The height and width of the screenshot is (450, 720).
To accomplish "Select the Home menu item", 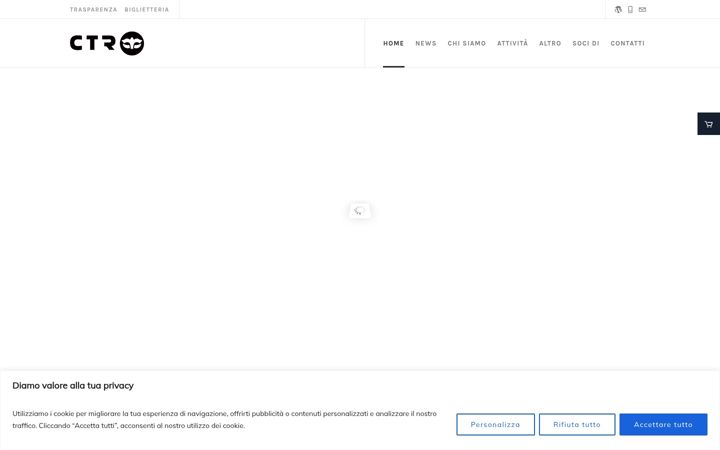I will point(394,43).
